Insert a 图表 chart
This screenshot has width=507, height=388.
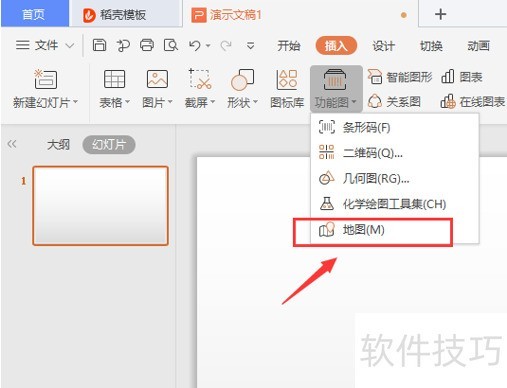click(462, 77)
